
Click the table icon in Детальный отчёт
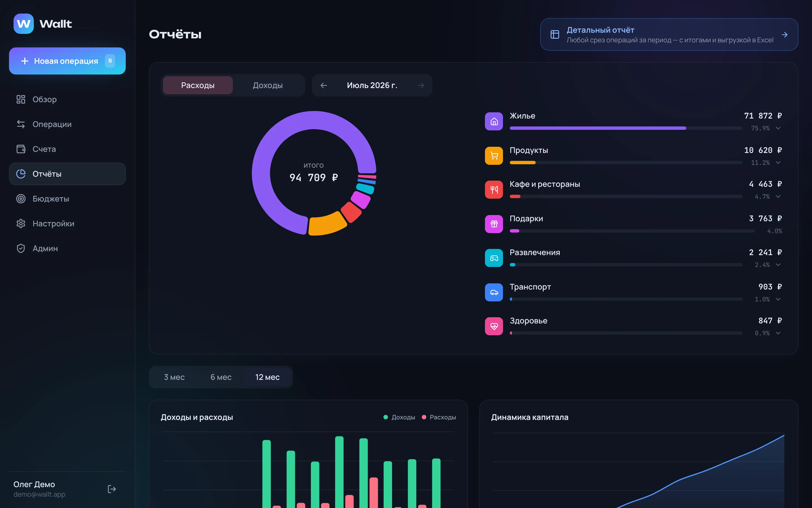[555, 35]
